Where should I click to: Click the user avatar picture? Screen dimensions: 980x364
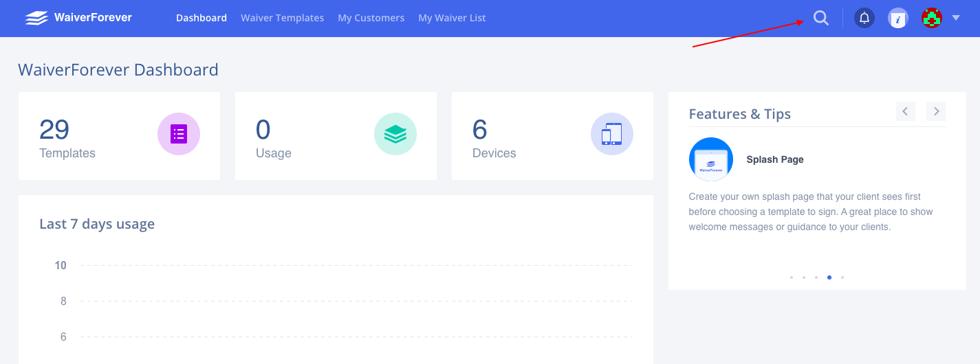click(x=932, y=18)
